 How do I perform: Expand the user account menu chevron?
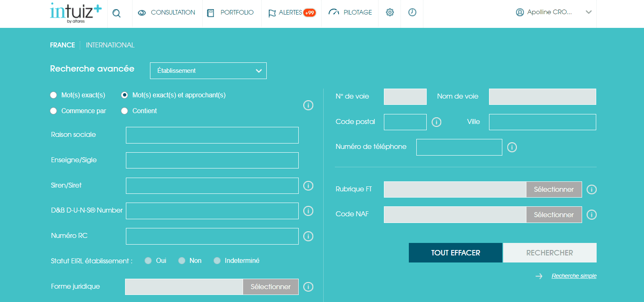[x=588, y=12]
